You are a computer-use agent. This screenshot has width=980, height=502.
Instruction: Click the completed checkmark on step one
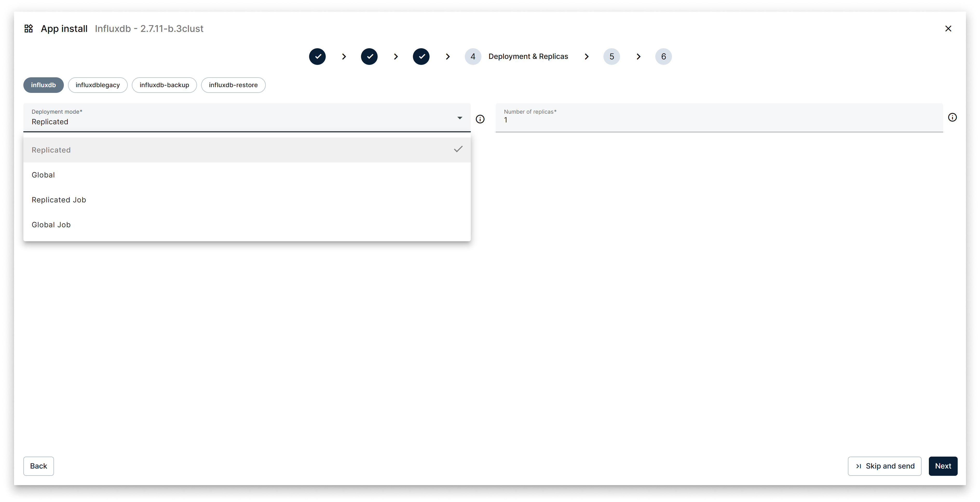pyautogui.click(x=317, y=56)
